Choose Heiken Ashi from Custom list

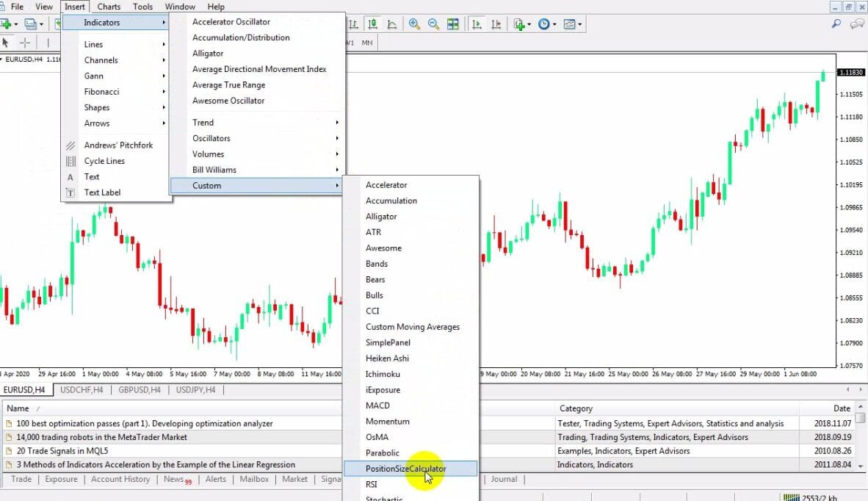[x=387, y=358]
